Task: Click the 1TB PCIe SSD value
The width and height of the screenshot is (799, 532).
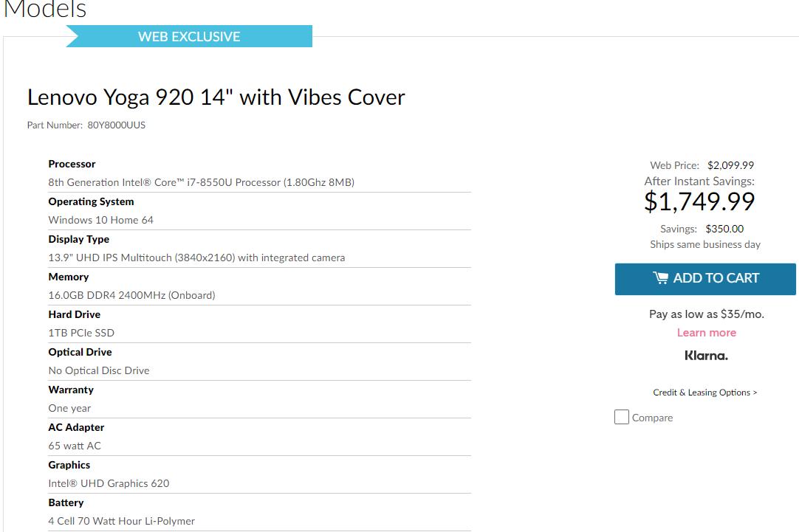Action: click(x=81, y=333)
